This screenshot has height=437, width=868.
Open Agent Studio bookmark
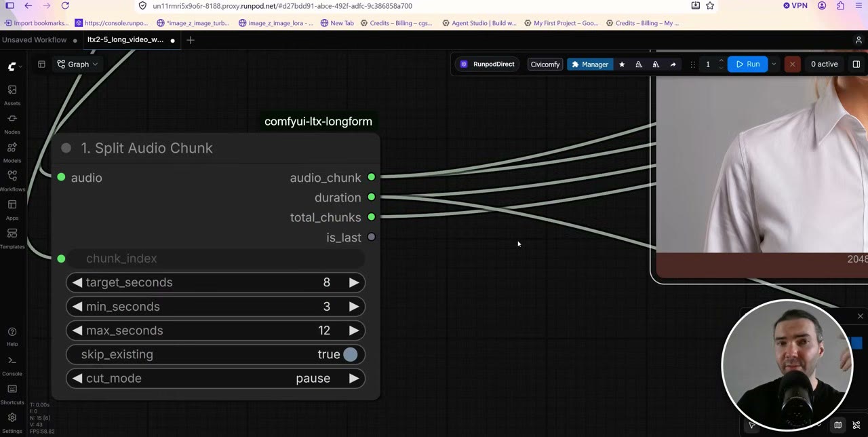(479, 23)
